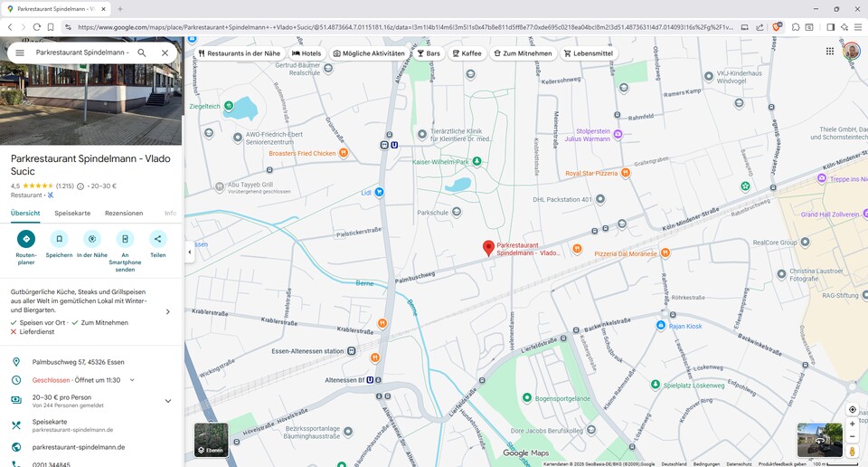Click the Routenplaner directions icon
Screen dimensions: 868x467
point(26,239)
